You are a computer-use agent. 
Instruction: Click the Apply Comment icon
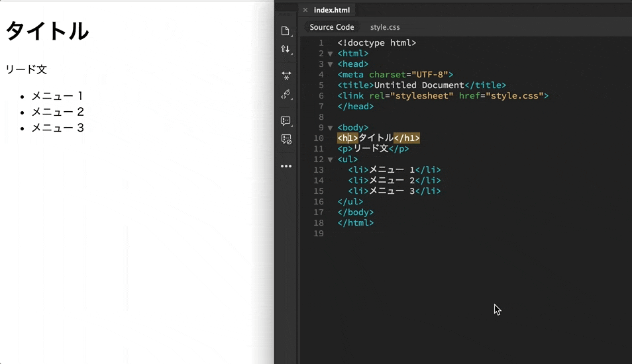click(286, 121)
